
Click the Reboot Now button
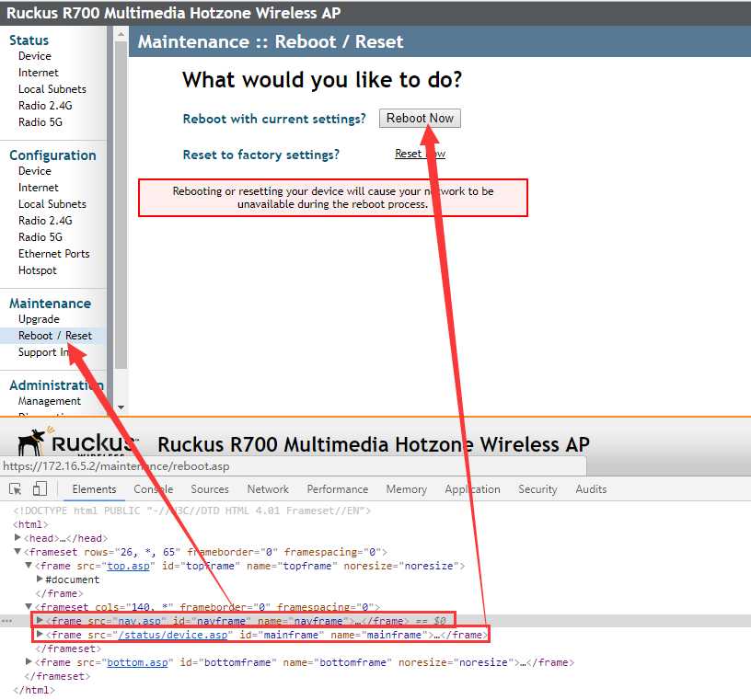click(420, 119)
